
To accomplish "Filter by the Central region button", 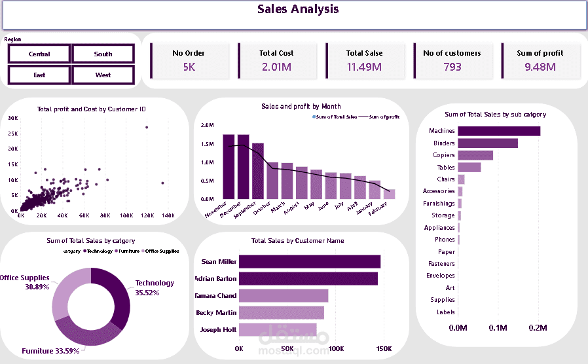I will click(39, 54).
